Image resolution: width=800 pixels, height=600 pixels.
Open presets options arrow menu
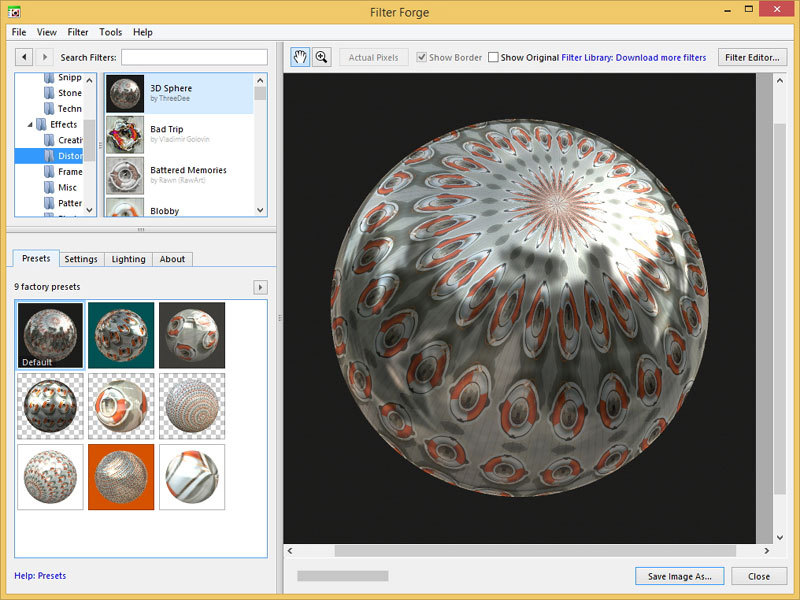tap(260, 287)
